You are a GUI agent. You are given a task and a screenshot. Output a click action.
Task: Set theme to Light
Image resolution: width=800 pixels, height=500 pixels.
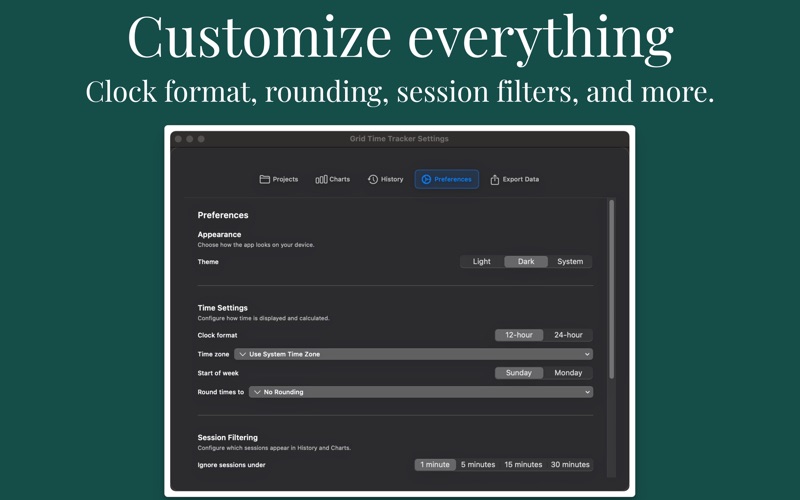[482, 261]
